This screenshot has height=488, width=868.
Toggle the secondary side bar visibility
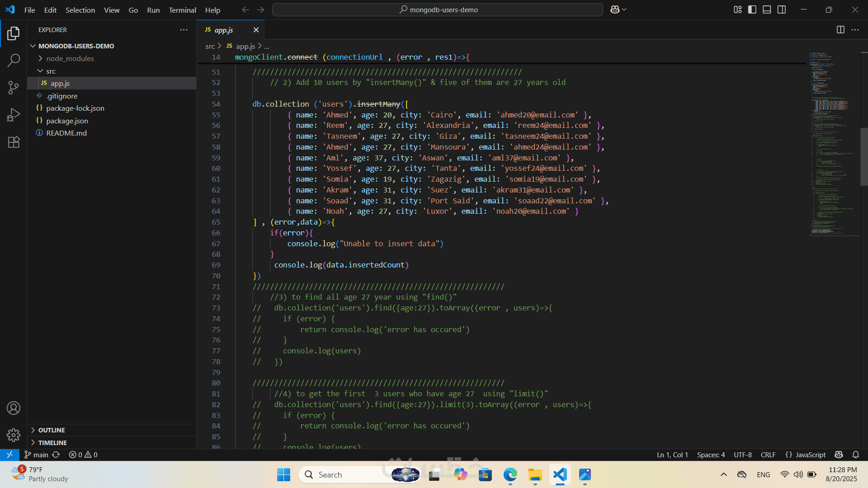tap(782, 9)
